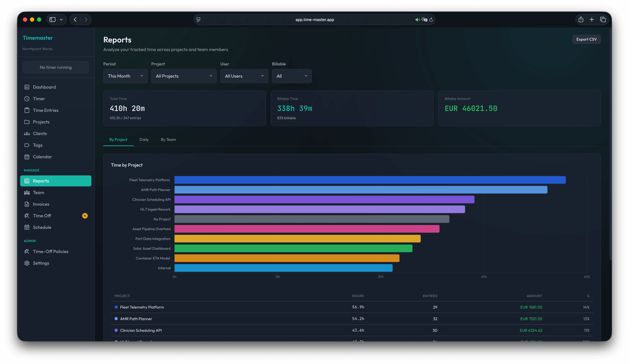Image resolution: width=629 pixels, height=364 pixels.
Task: Go back with the browser back arrow
Action: click(x=75, y=19)
